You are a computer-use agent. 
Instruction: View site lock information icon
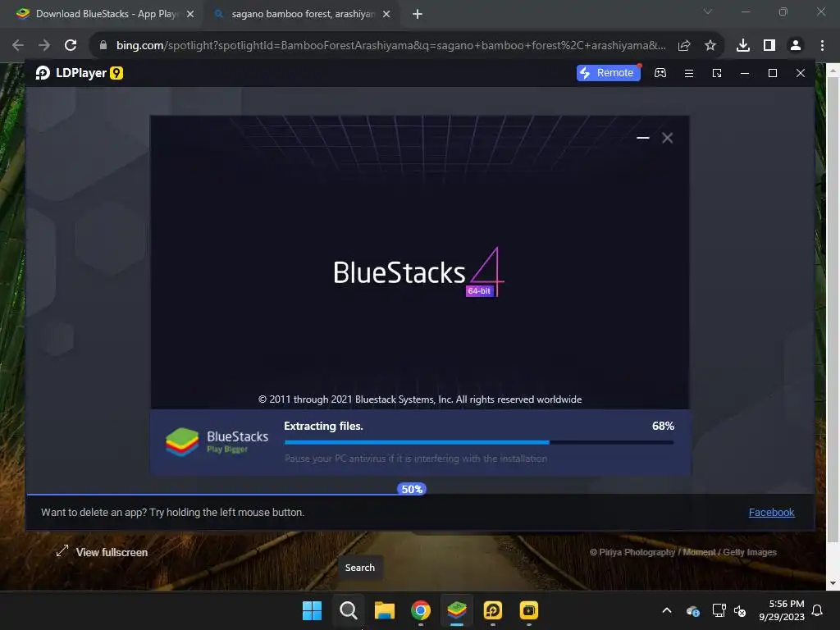(x=103, y=46)
